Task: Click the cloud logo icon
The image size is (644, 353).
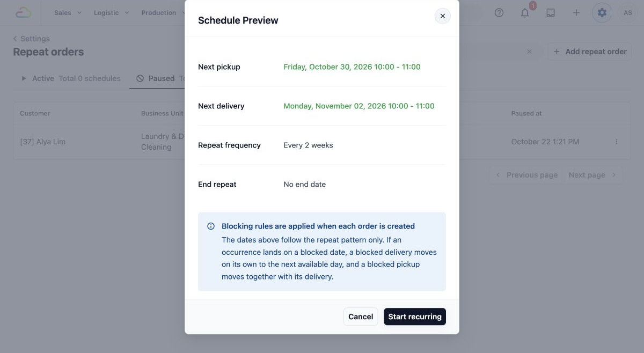Action: tap(24, 12)
